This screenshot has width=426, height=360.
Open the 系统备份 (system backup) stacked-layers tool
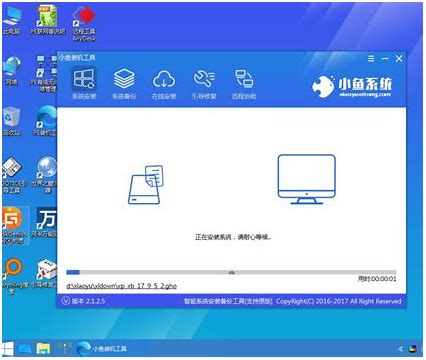click(x=124, y=83)
